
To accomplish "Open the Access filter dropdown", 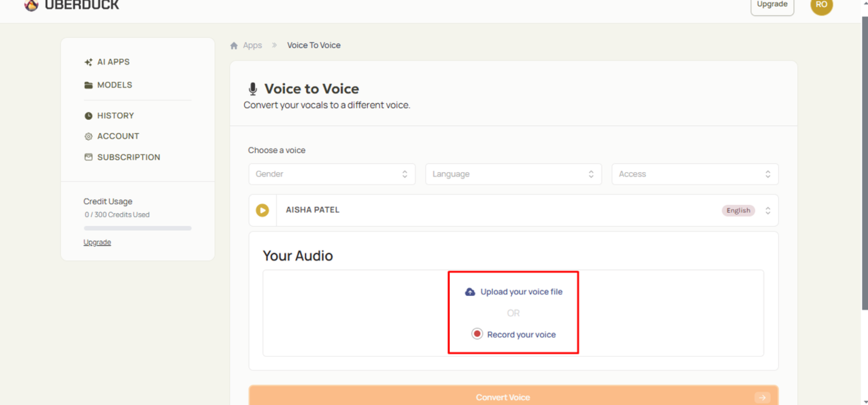I will point(694,174).
